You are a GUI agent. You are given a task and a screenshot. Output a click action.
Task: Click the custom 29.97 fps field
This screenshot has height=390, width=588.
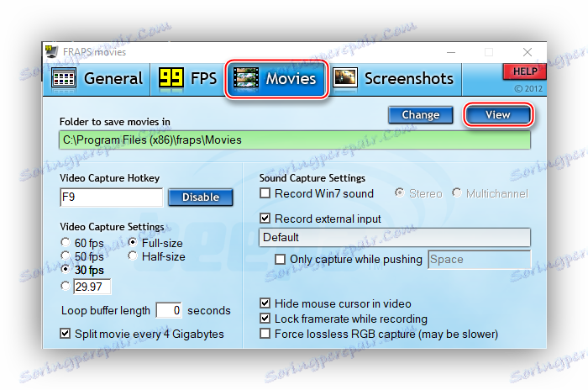[x=92, y=287]
